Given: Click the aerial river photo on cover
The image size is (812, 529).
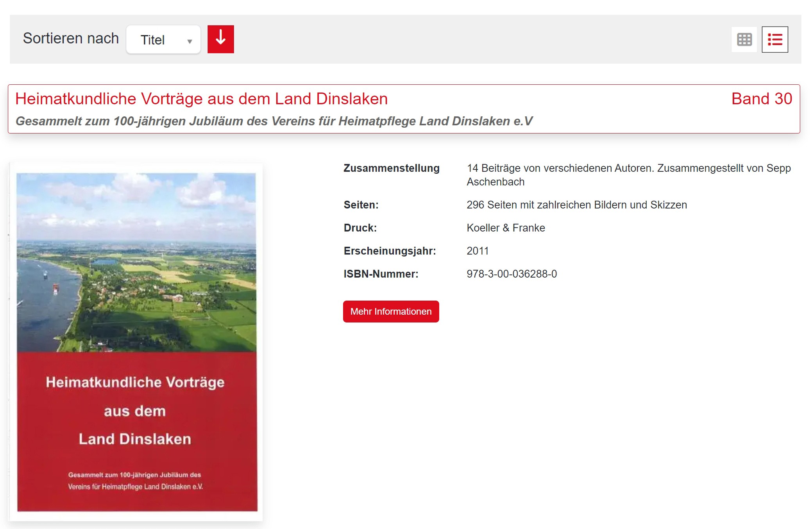Looking at the screenshot, I should pyautogui.click(x=136, y=262).
